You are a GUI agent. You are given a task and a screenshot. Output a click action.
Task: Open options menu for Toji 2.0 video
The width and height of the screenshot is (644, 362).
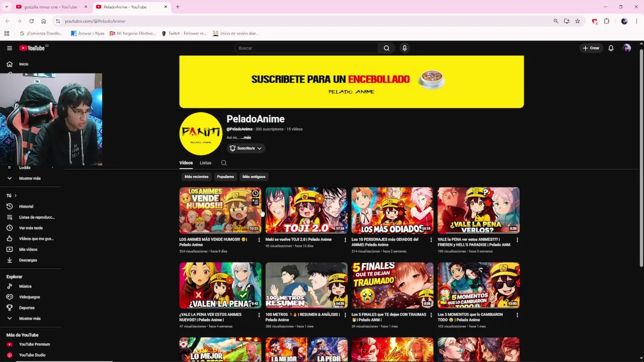point(345,240)
